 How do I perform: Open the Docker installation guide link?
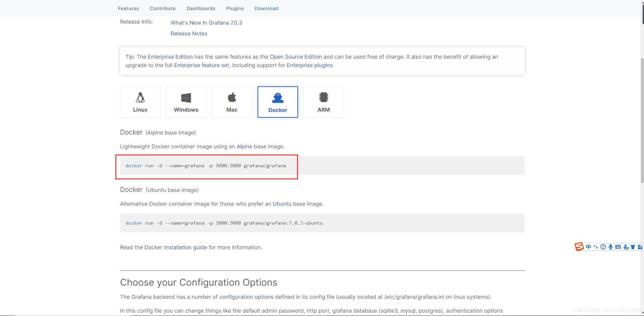(x=185, y=247)
